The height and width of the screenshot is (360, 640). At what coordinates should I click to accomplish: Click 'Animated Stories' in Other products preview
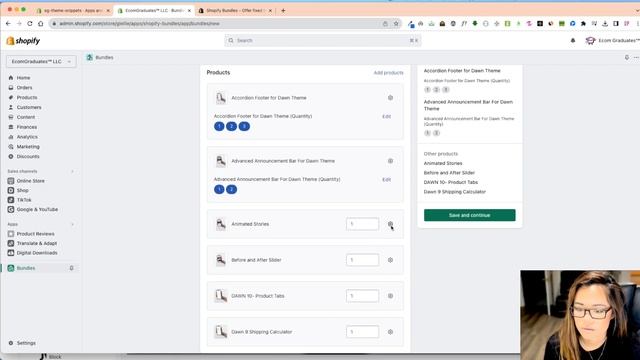click(443, 163)
